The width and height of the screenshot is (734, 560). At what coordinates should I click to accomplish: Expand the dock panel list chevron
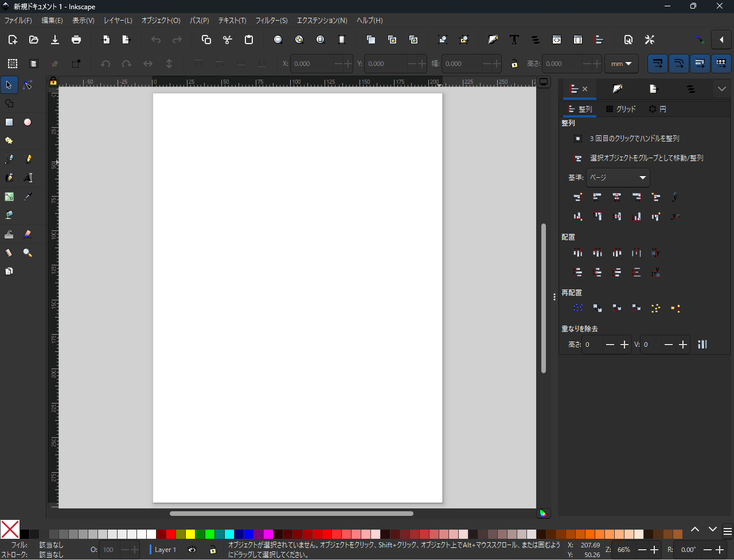722,89
